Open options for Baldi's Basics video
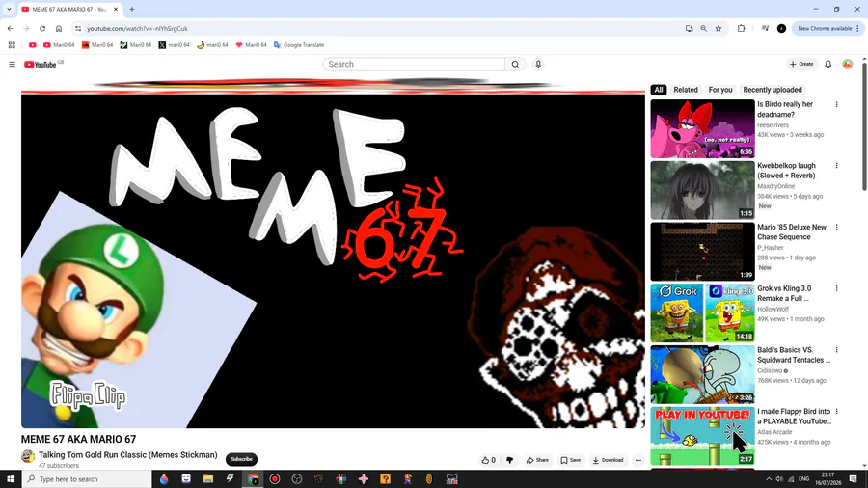Image resolution: width=868 pixels, height=488 pixels. (836, 350)
